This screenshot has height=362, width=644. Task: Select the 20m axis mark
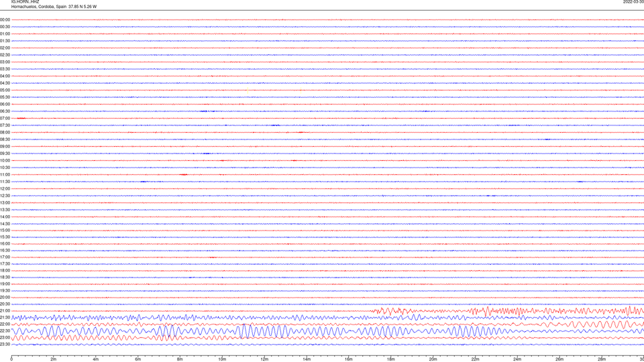[x=433, y=359]
